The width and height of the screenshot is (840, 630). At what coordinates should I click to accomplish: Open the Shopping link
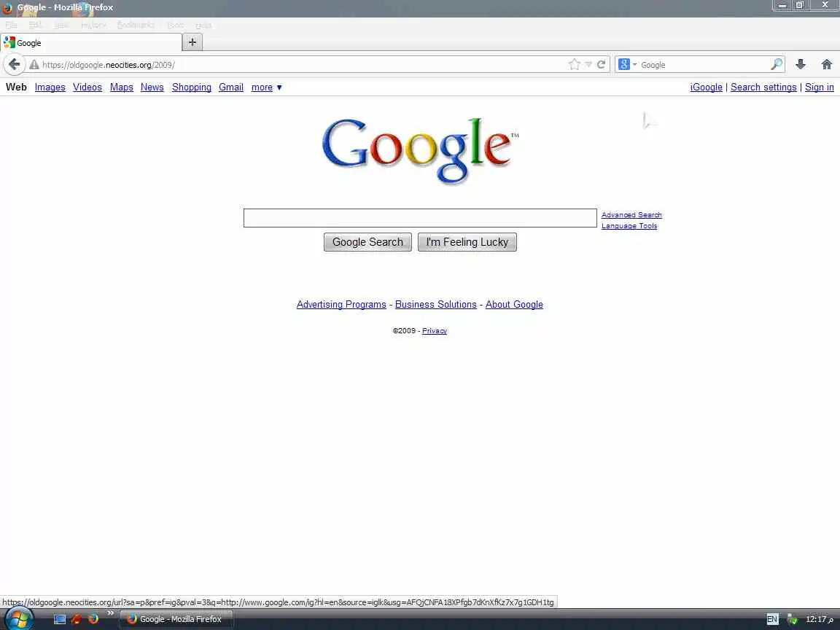click(x=192, y=87)
